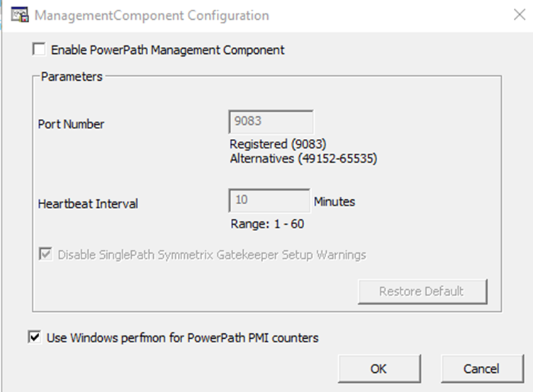Click the Port Number label
Image resolution: width=533 pixels, height=392 pixels.
point(71,124)
